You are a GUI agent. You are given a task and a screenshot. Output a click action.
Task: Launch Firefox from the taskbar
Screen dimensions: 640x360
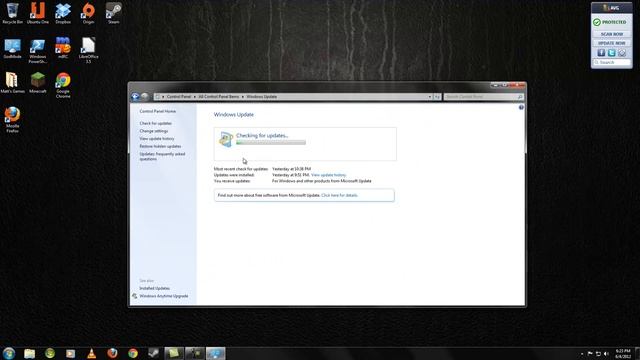click(112, 353)
